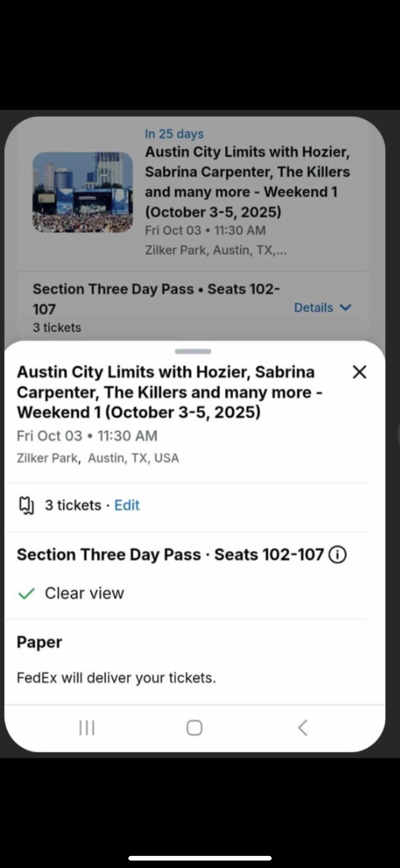
Task: Tap the bottom sheet drag handle
Action: (193, 351)
